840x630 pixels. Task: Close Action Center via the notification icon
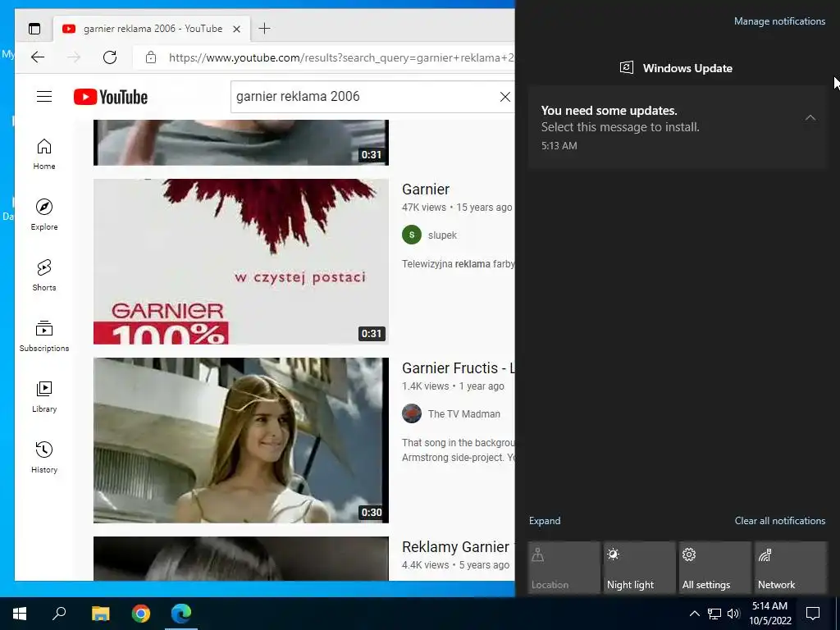(x=813, y=614)
